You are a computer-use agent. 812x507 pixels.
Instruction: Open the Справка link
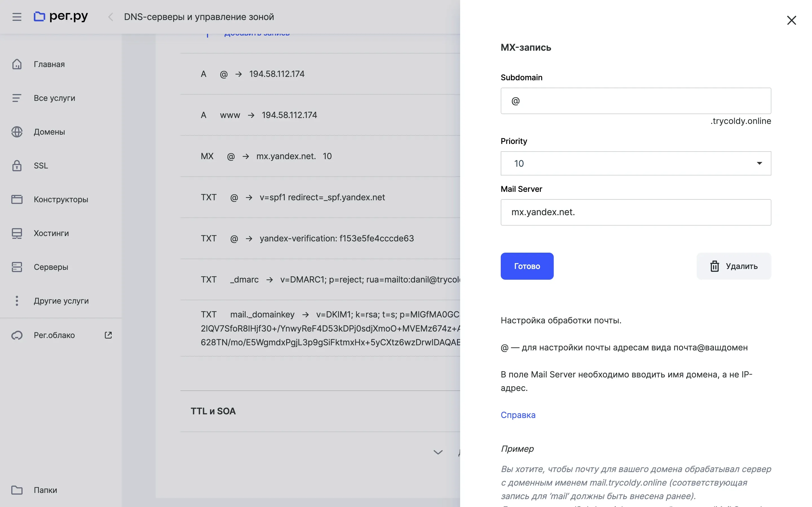pos(518,415)
